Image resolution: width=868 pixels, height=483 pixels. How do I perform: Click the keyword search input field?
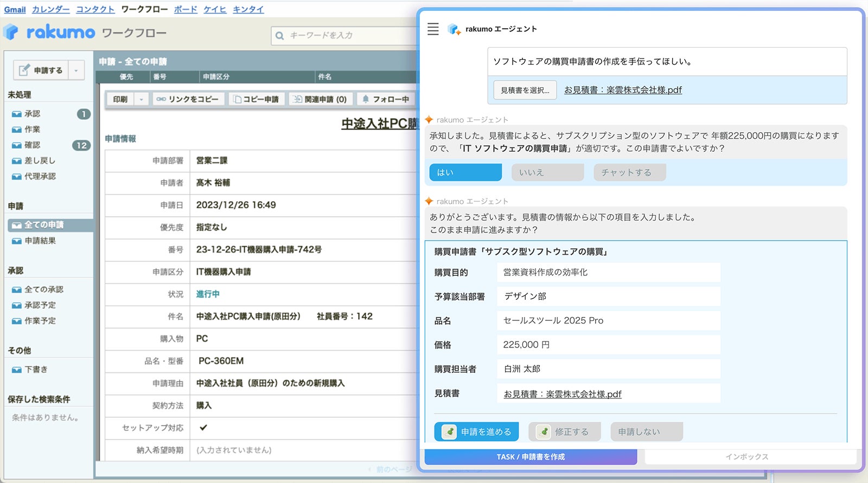347,35
